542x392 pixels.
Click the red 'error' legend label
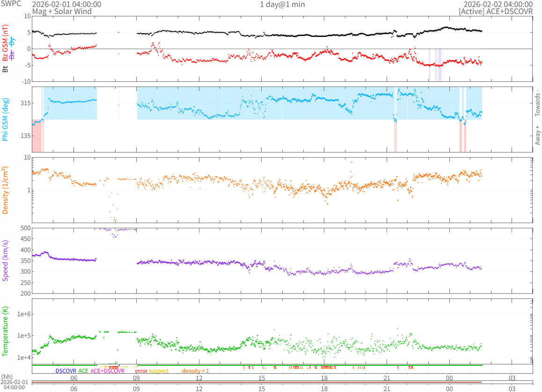point(141,371)
